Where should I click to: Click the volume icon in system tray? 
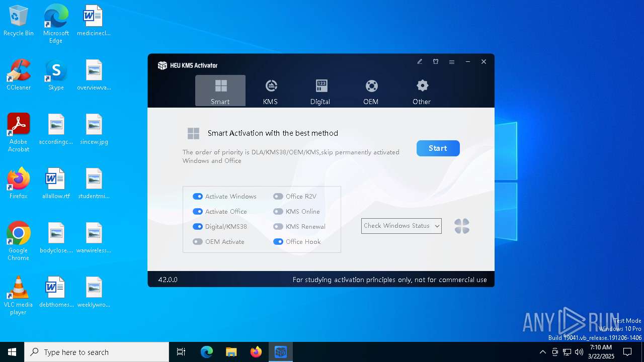click(579, 352)
